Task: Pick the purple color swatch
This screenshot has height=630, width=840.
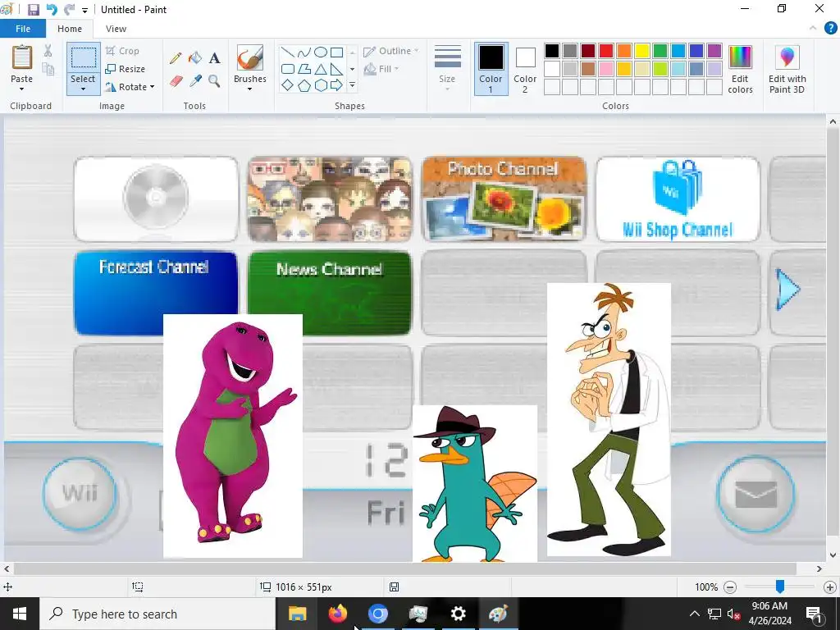Action: pos(714,51)
